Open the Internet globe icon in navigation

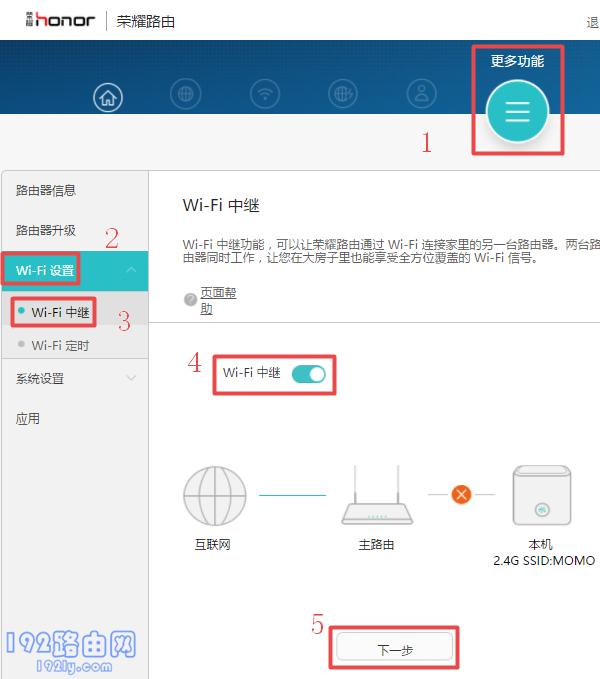[x=186, y=95]
